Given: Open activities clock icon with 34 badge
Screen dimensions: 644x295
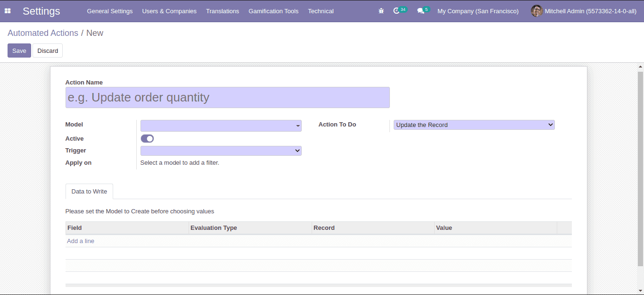Looking at the screenshot, I should pos(399,10).
